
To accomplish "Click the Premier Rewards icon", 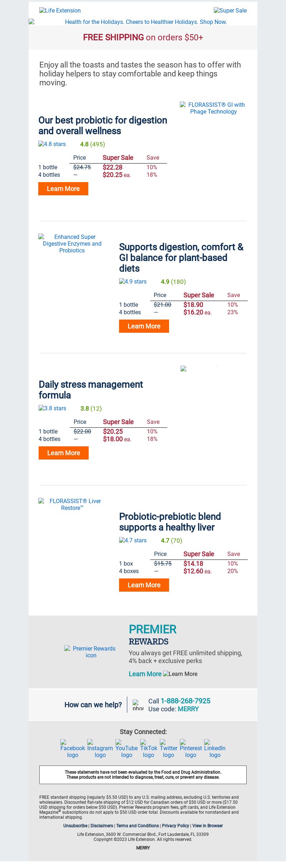I will click(91, 652).
